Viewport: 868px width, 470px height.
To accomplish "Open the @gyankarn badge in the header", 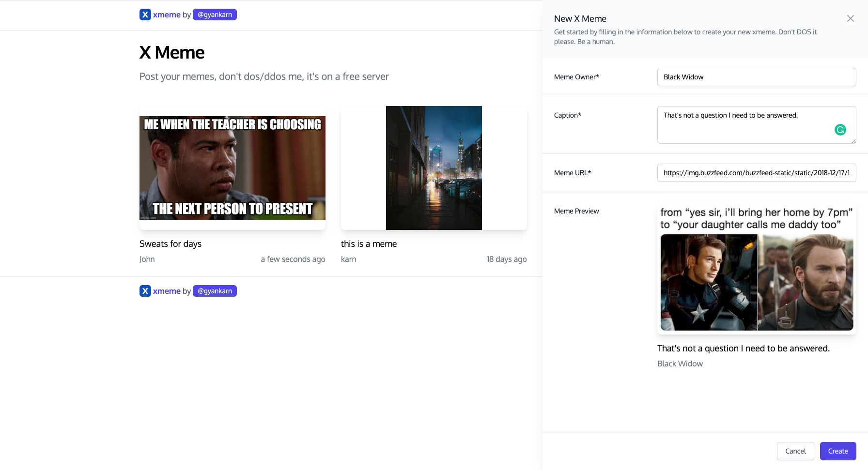I will [x=215, y=15].
